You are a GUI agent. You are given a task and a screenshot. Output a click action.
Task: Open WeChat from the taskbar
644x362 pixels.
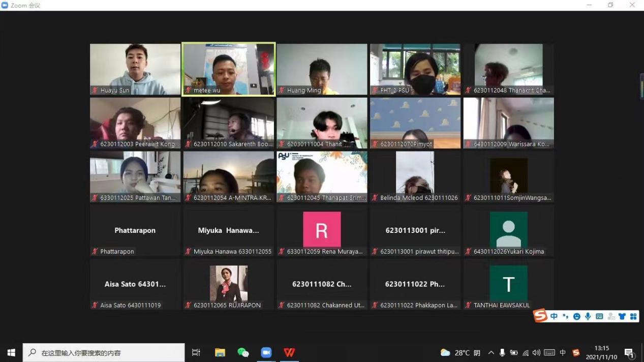click(x=243, y=352)
